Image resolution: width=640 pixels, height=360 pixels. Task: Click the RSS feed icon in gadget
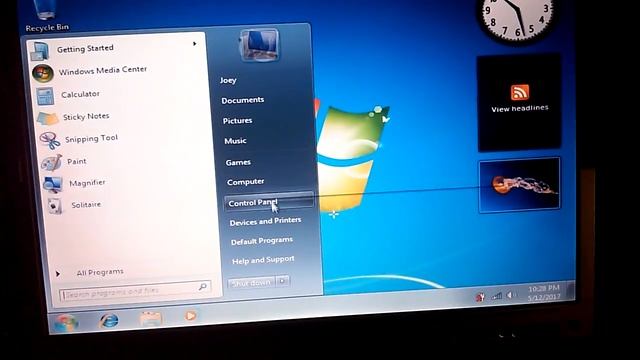520,93
